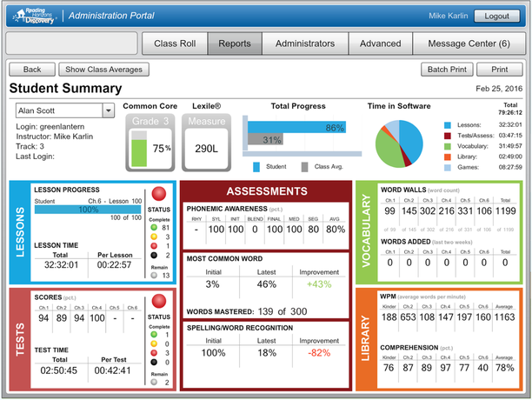Click the Batch Print button
This screenshot has height=400, width=532.
click(x=448, y=70)
